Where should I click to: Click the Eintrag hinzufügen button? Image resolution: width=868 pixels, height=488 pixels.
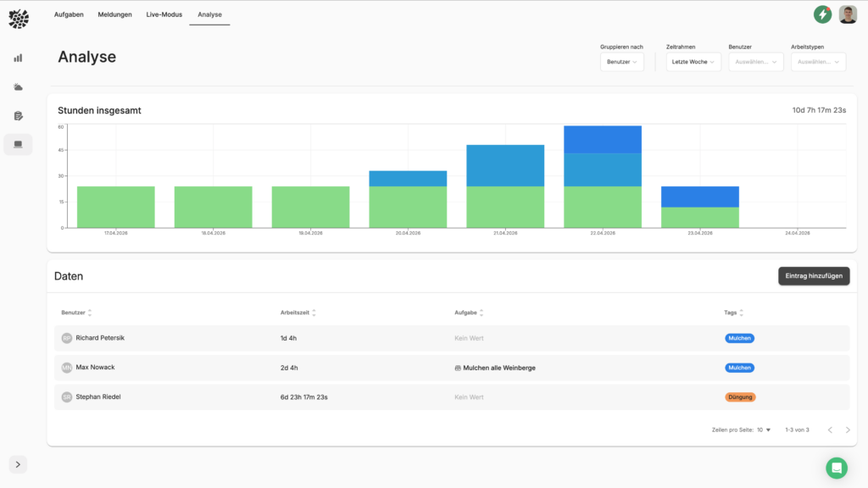pyautogui.click(x=813, y=275)
